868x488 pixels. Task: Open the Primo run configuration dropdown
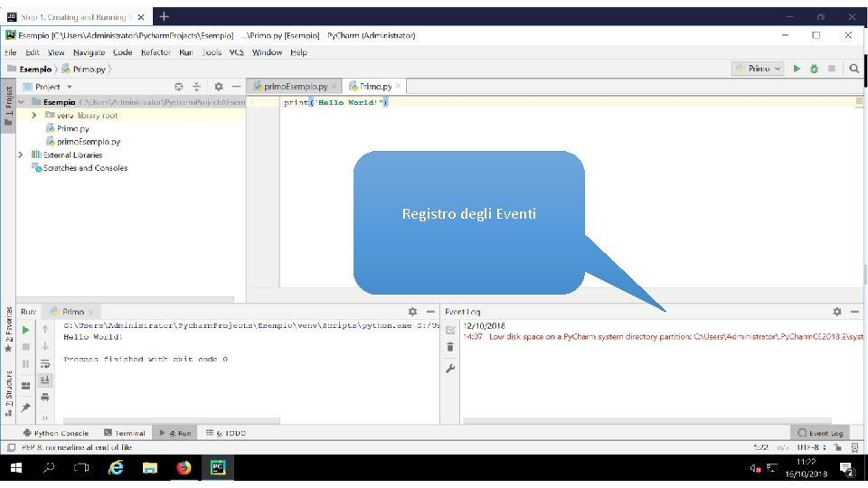(x=758, y=69)
